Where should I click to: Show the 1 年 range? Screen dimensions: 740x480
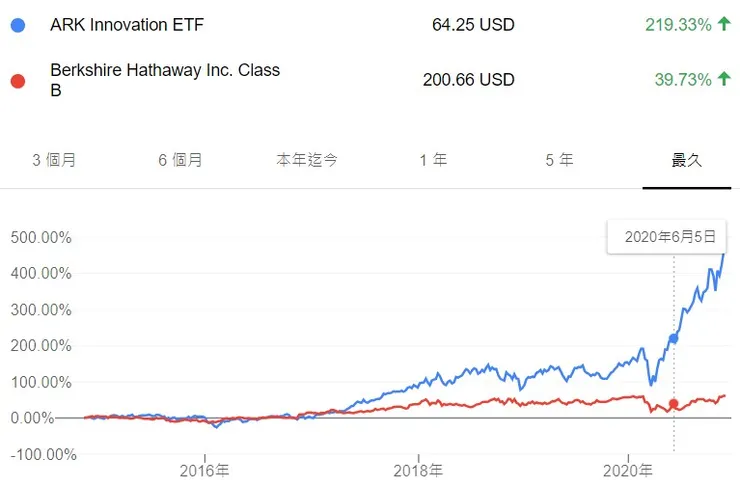point(433,160)
